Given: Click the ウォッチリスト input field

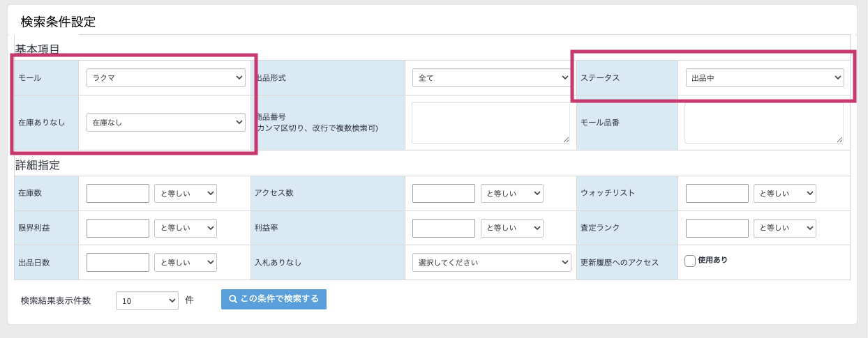Looking at the screenshot, I should coord(717,193).
